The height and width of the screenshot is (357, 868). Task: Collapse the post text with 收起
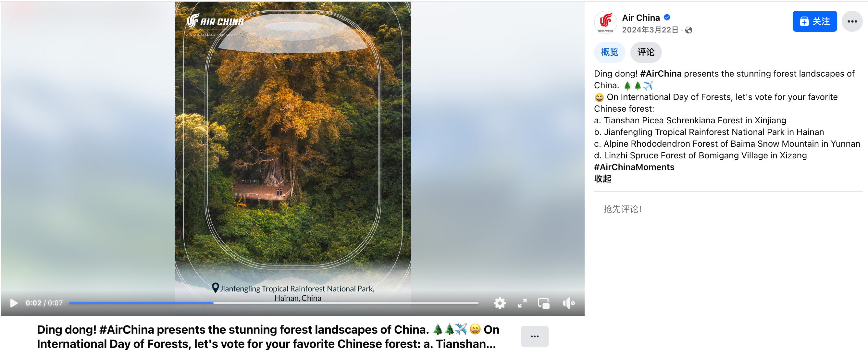602,178
